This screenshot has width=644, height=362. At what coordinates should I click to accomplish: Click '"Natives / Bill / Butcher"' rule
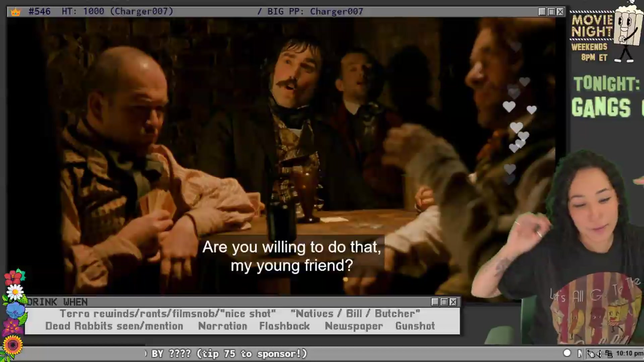[355, 314]
